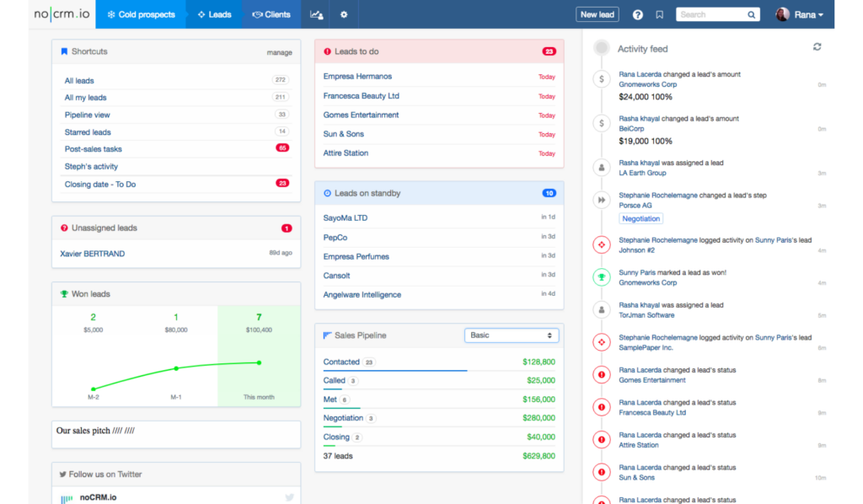
Task: Open unassigned lead Xavier BERTRAND
Action: [x=93, y=254]
